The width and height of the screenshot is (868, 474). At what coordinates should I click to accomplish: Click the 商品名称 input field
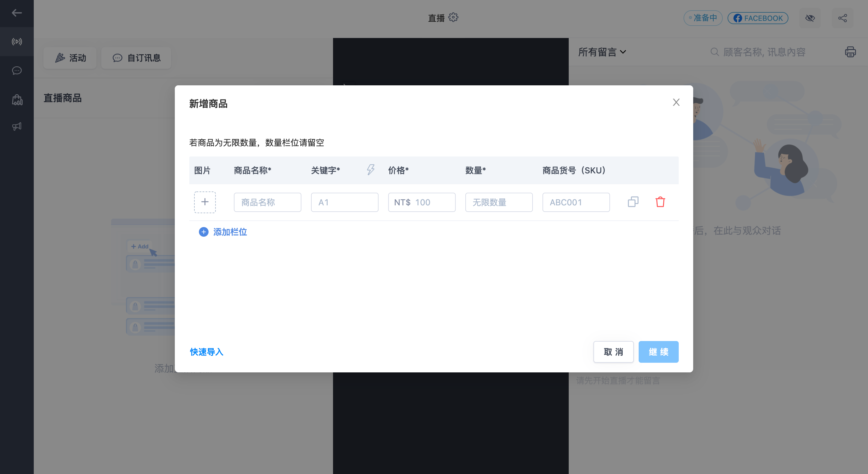point(268,202)
